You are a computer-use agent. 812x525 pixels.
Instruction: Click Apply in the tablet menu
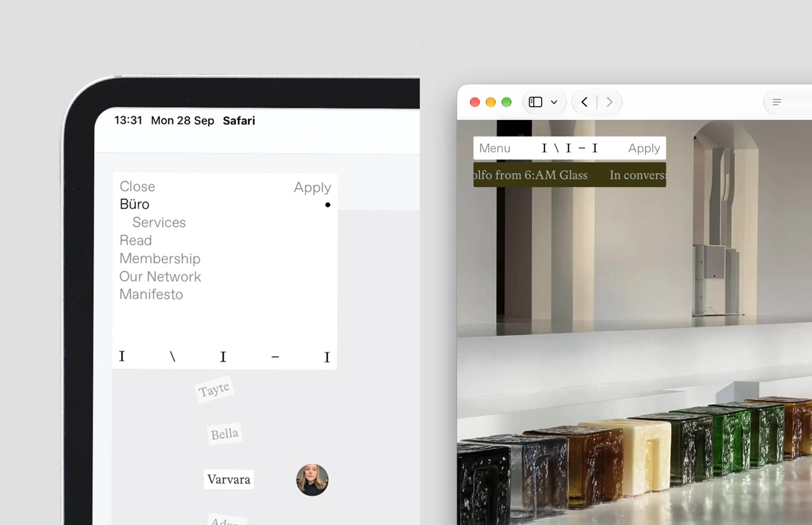312,188
